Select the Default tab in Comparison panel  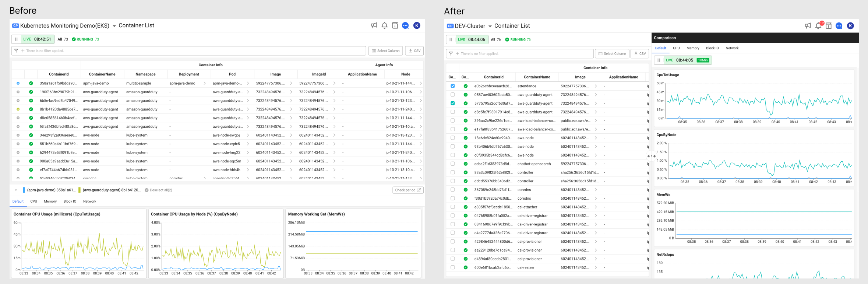coord(661,48)
